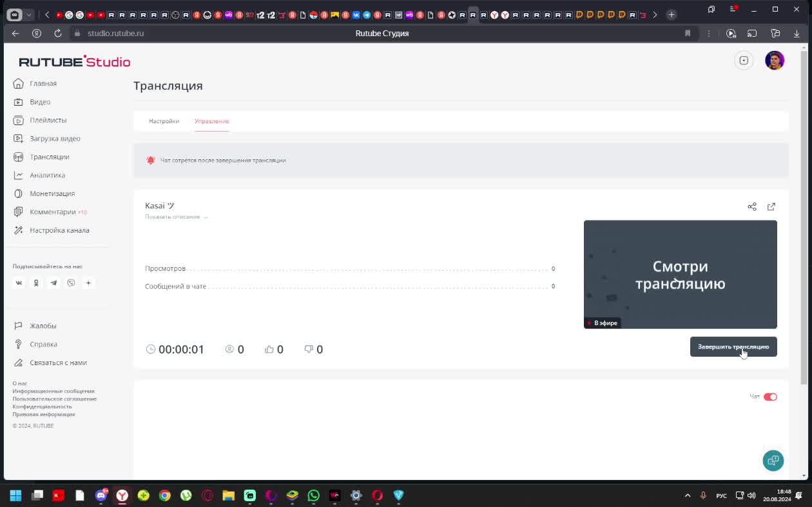The width and height of the screenshot is (812, 507).
Task: Click the share stream icon
Action: click(x=752, y=206)
